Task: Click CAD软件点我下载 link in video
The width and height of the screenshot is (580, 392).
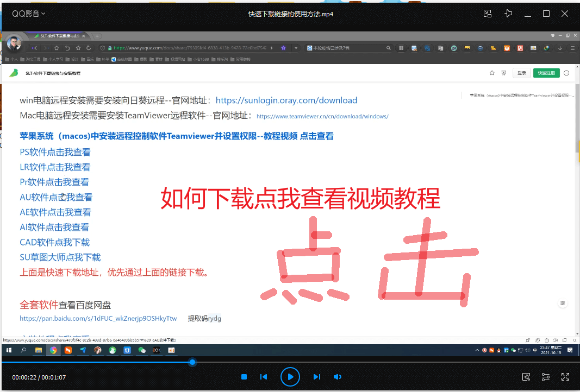Action: point(55,242)
